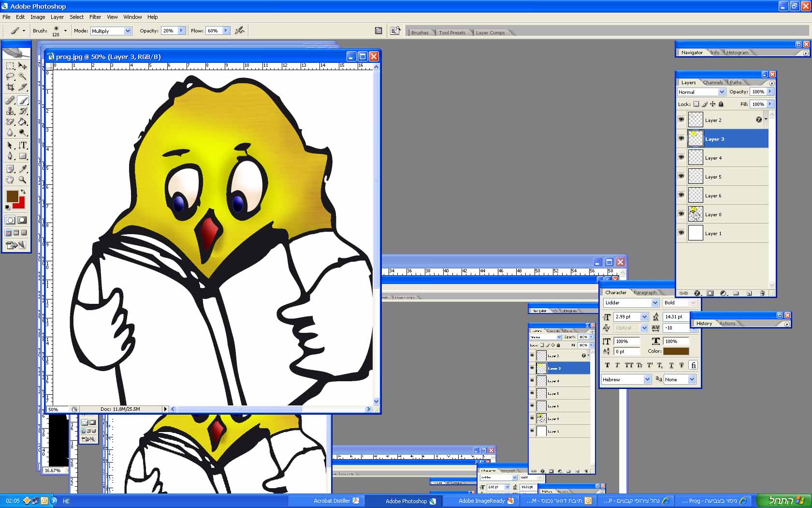Click Jump to ImageReady button in toolbox
The width and height of the screenshot is (812, 508).
pyautogui.click(x=16, y=245)
